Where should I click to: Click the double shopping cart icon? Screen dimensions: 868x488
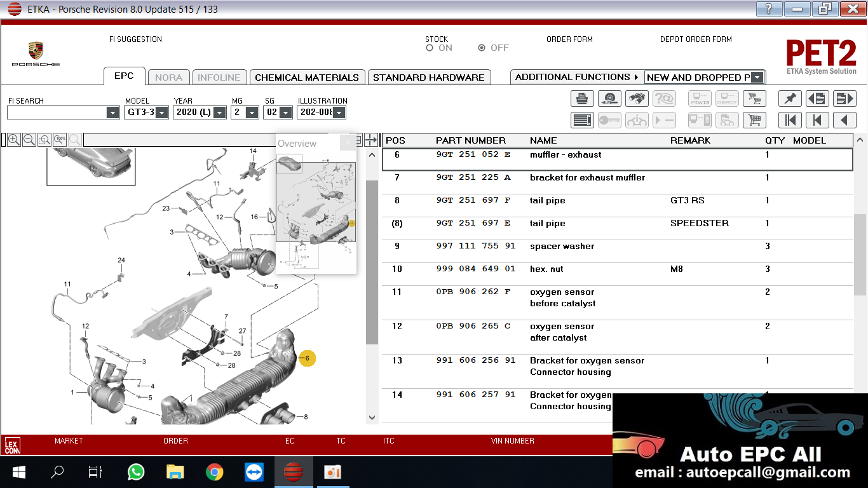pyautogui.click(x=754, y=98)
